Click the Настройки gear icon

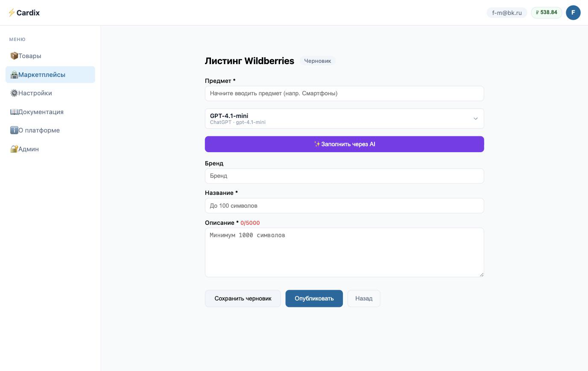coord(14,93)
